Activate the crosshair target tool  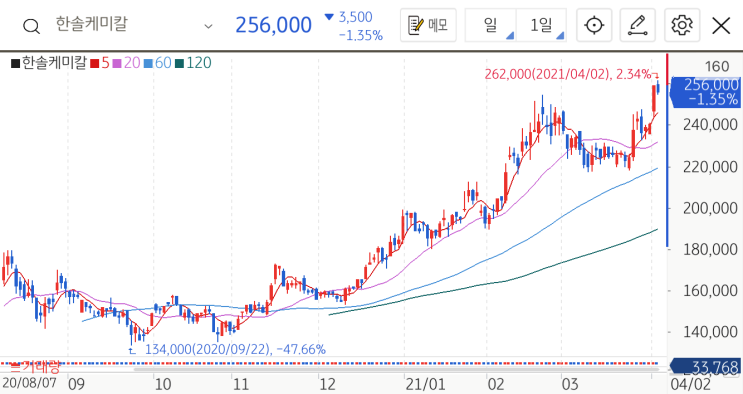click(594, 25)
